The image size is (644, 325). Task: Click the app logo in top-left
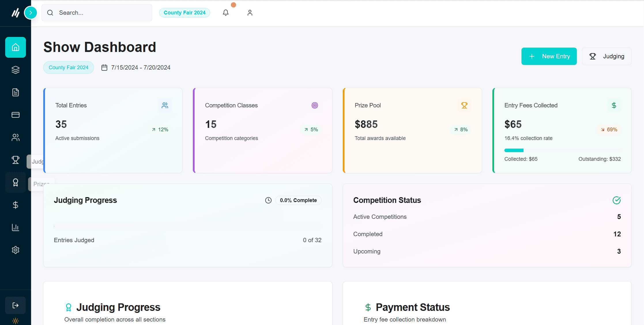click(x=16, y=13)
